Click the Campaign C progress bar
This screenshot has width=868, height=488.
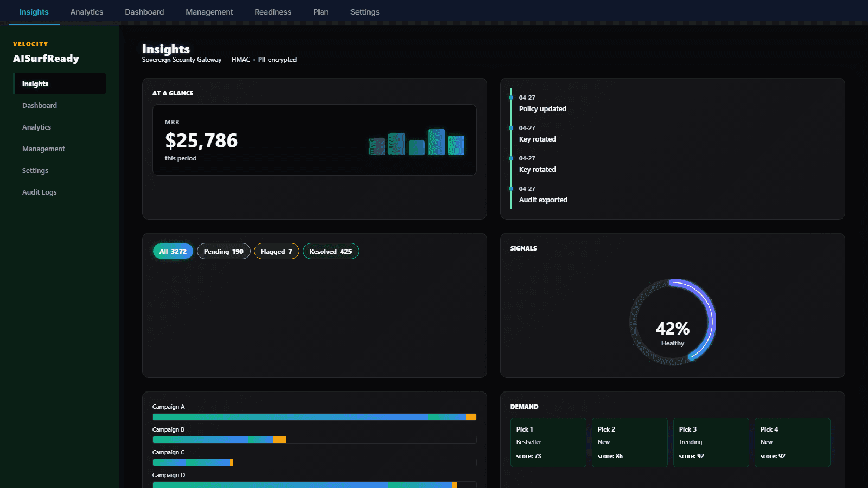[315, 463]
